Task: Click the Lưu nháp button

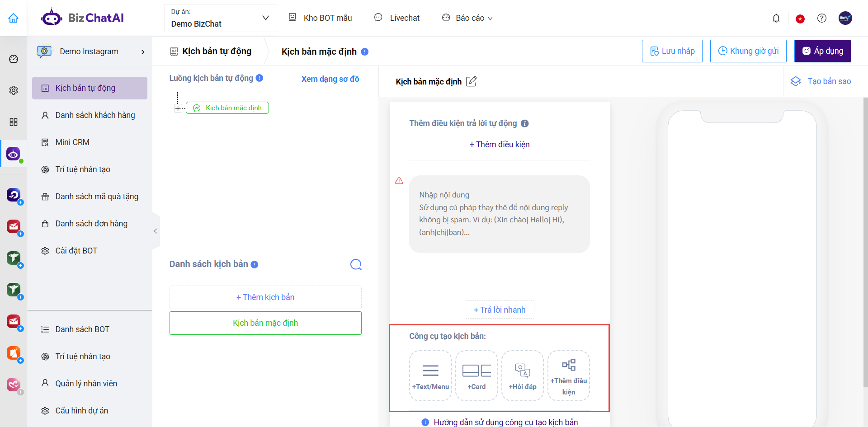Action: (x=672, y=51)
